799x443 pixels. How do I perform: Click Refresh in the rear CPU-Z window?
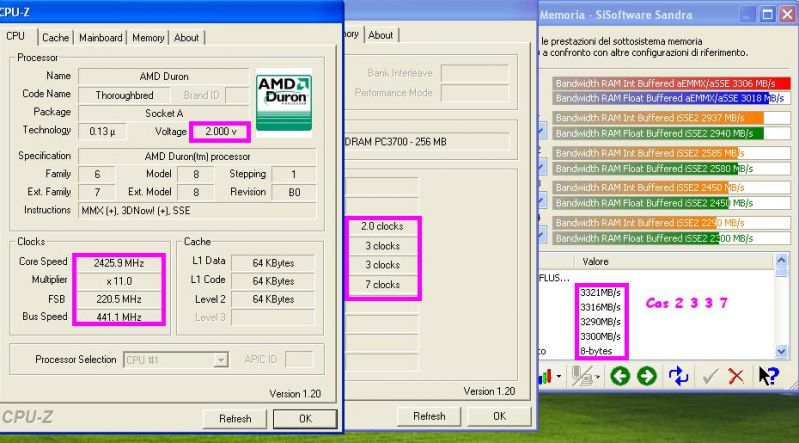pyautogui.click(x=429, y=416)
